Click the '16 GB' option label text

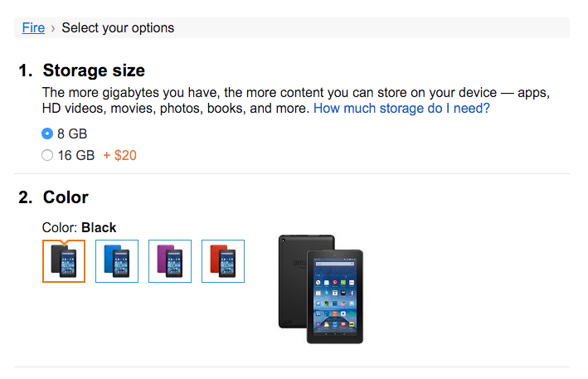[x=75, y=155]
